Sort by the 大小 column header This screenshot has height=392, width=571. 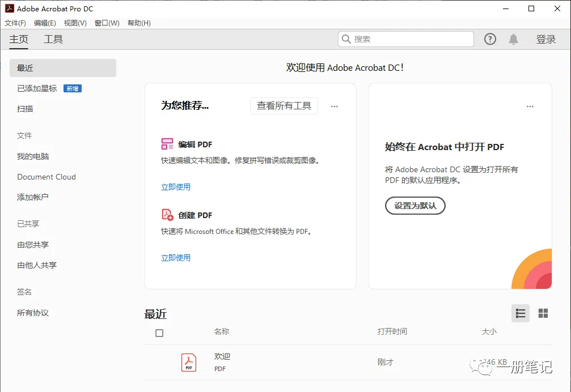point(489,331)
